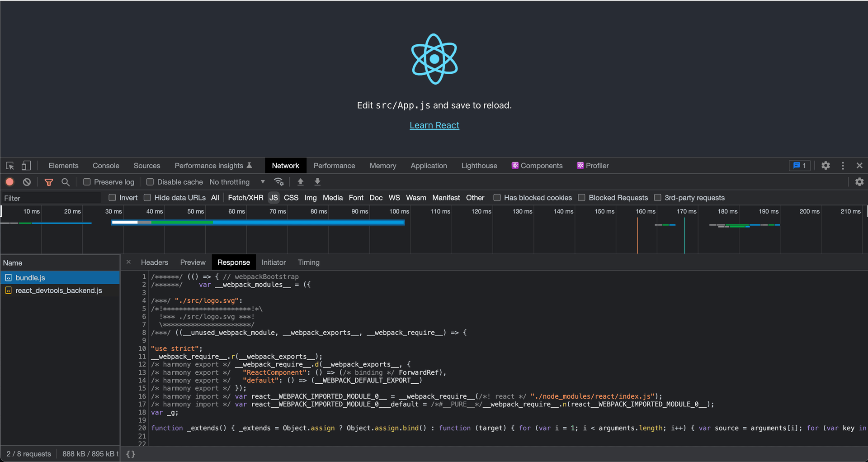Viewport: 868px width, 462px height.
Task: Search within network requests
Action: [x=66, y=182]
